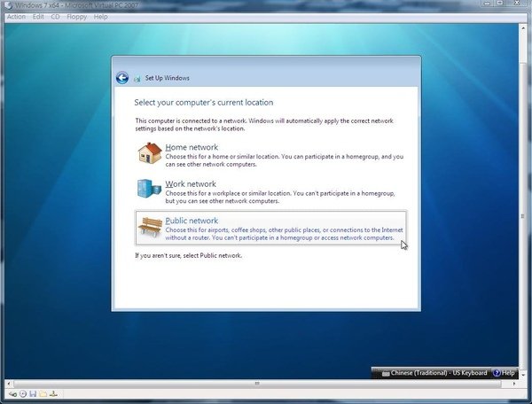Click the horizontal scrollbar right arrow

[x=514, y=384]
